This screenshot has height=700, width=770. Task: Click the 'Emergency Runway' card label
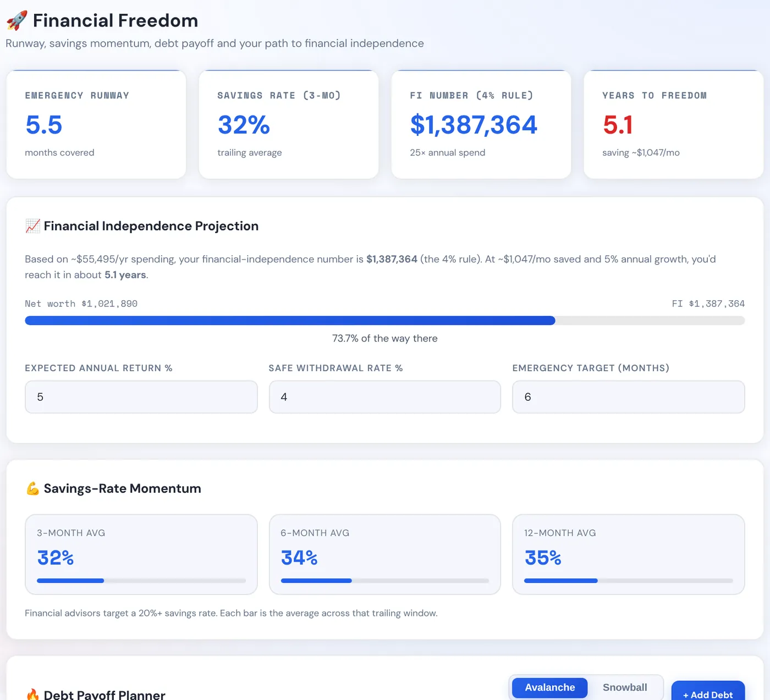pos(77,95)
